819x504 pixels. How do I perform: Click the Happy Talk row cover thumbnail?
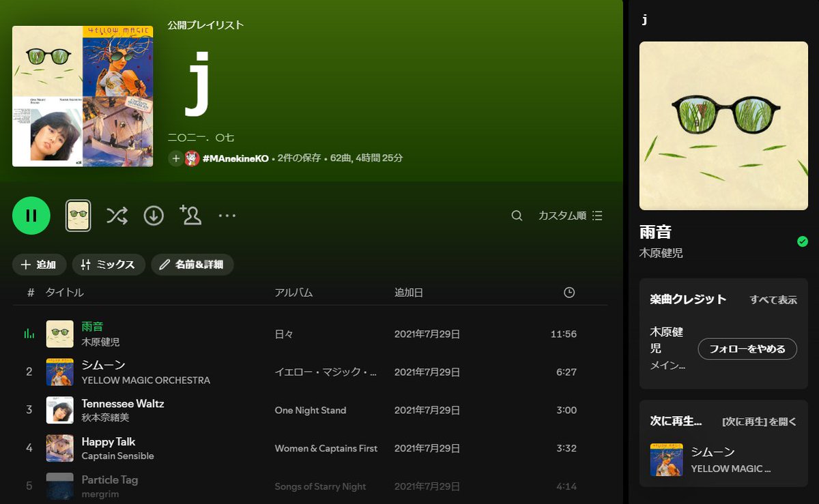click(x=60, y=449)
